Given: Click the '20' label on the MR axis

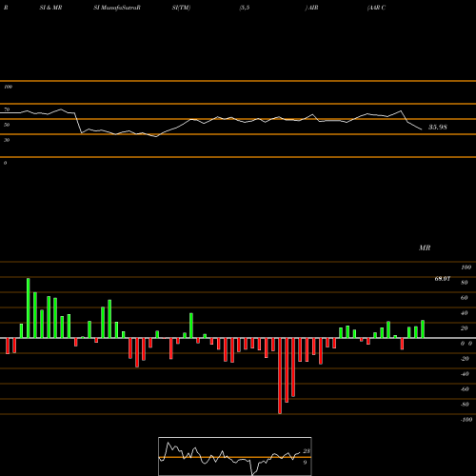Looking at the screenshot, I should point(465,328).
